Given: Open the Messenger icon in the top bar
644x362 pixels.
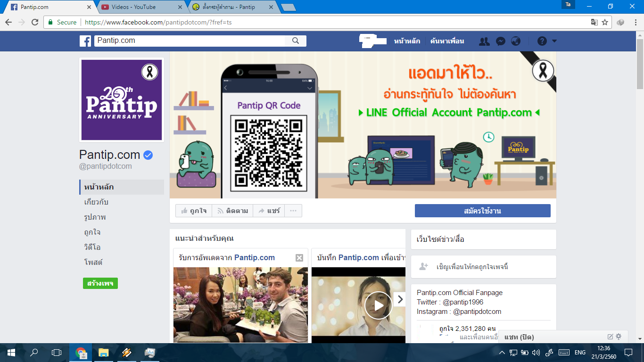Looking at the screenshot, I should [x=501, y=41].
